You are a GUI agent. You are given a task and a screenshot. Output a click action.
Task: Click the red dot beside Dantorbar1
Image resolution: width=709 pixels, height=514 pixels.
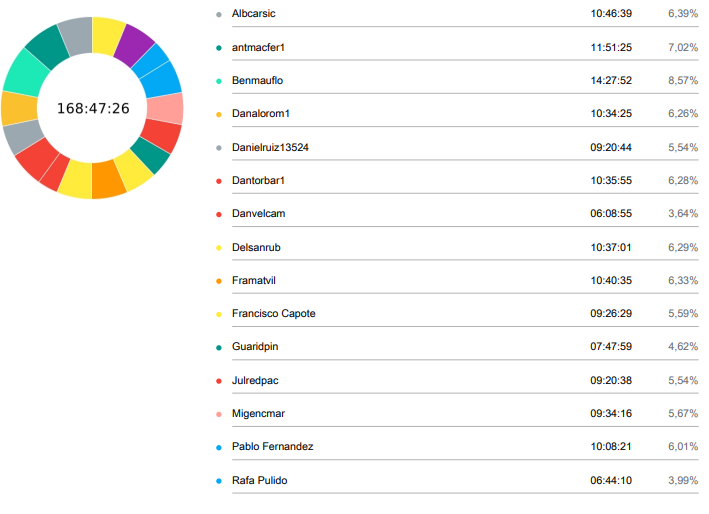pos(218,181)
